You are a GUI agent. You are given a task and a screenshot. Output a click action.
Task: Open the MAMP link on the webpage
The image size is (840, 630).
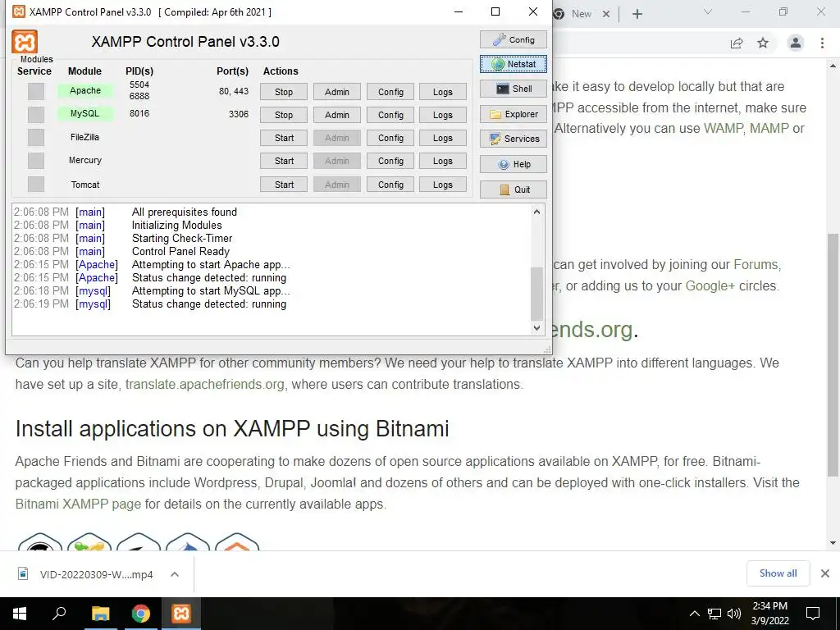tap(769, 129)
